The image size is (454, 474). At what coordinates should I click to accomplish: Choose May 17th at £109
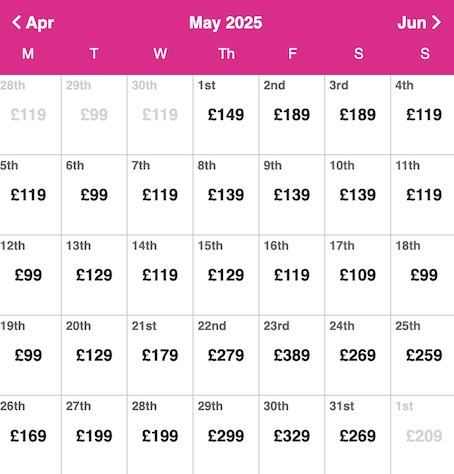[x=357, y=275]
